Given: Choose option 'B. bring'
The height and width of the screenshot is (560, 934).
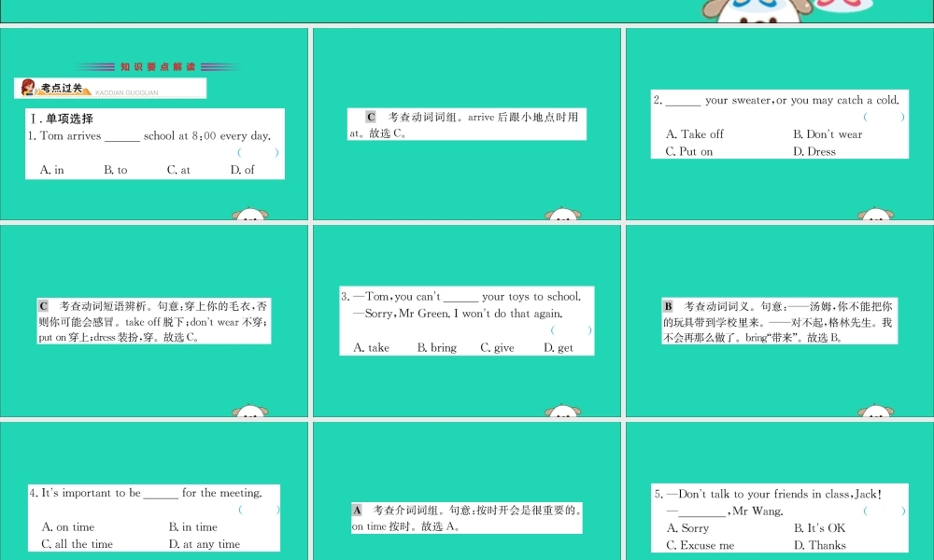Looking at the screenshot, I should (437, 347).
